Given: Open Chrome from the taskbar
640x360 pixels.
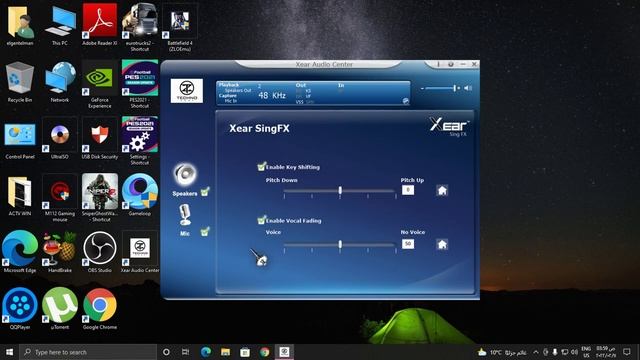Looking at the screenshot, I should point(264,352).
